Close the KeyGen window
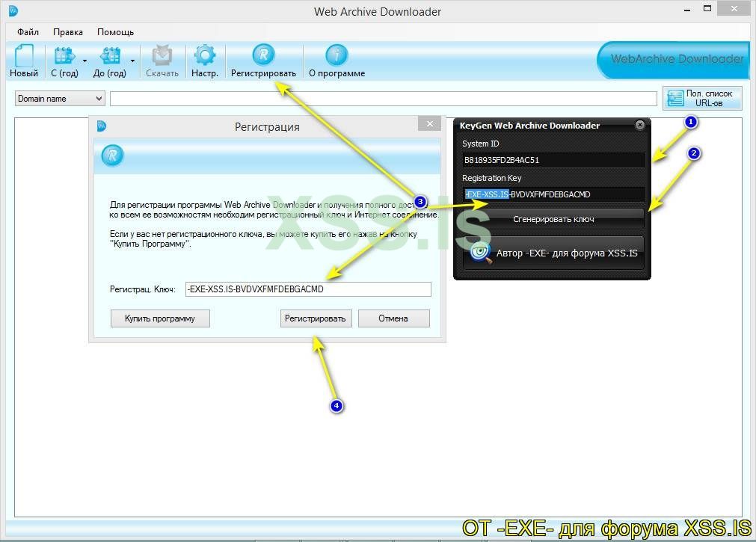The image size is (756, 542). [640, 125]
